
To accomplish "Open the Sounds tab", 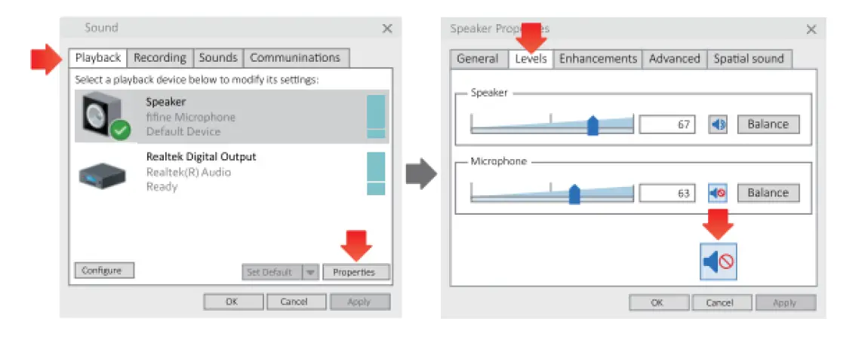I will tap(218, 58).
